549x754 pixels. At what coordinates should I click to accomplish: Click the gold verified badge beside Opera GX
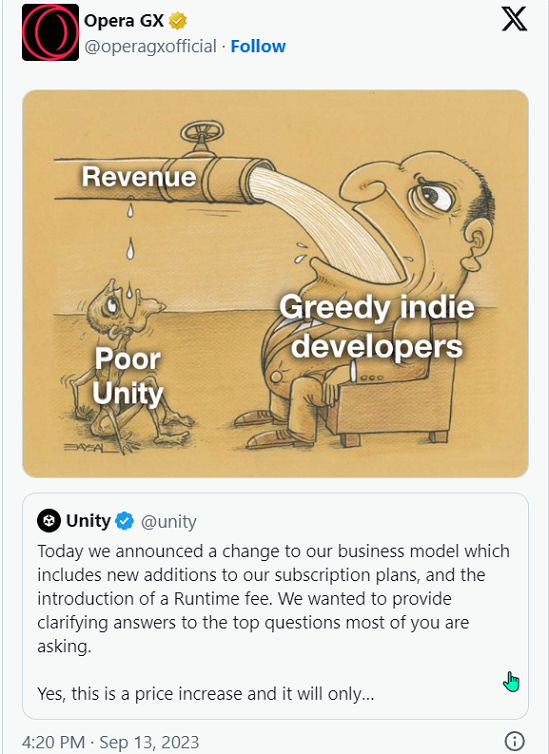point(177,21)
